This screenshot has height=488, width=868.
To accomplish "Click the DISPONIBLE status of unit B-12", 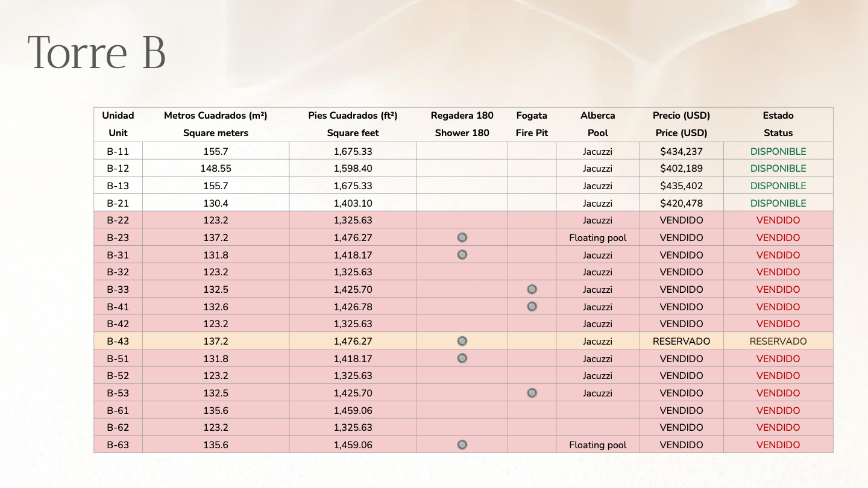I will (778, 169).
